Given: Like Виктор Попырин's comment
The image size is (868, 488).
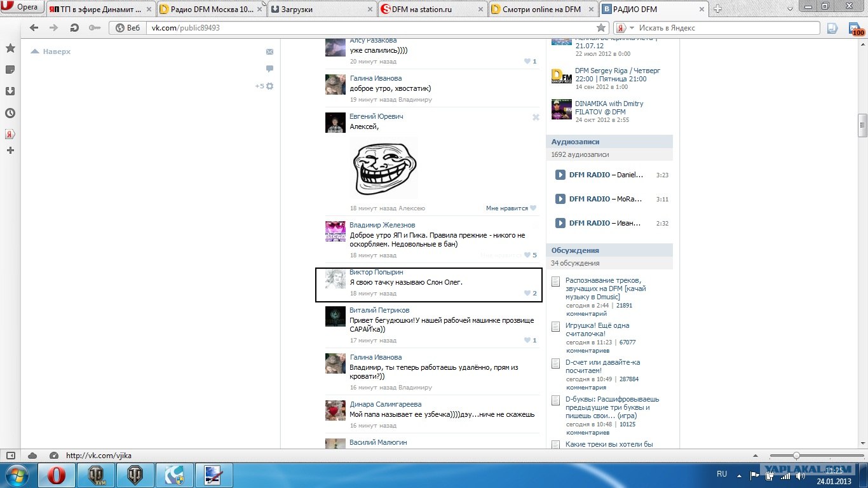Looking at the screenshot, I should [x=531, y=294].
